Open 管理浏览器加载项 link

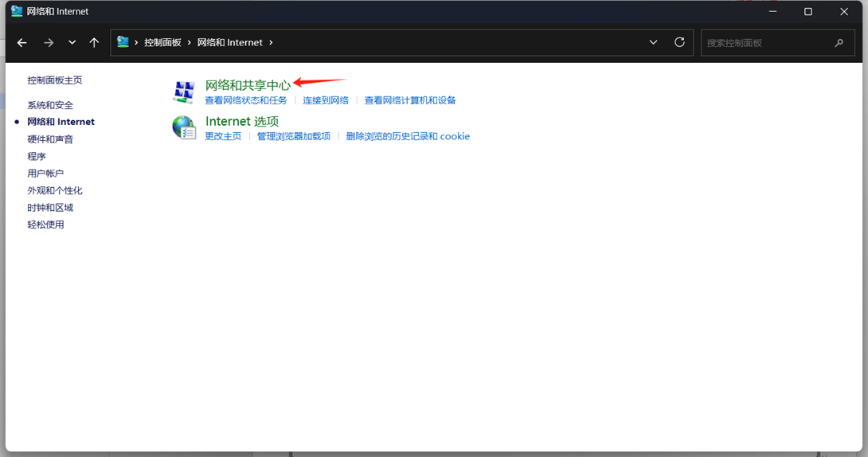coord(293,136)
